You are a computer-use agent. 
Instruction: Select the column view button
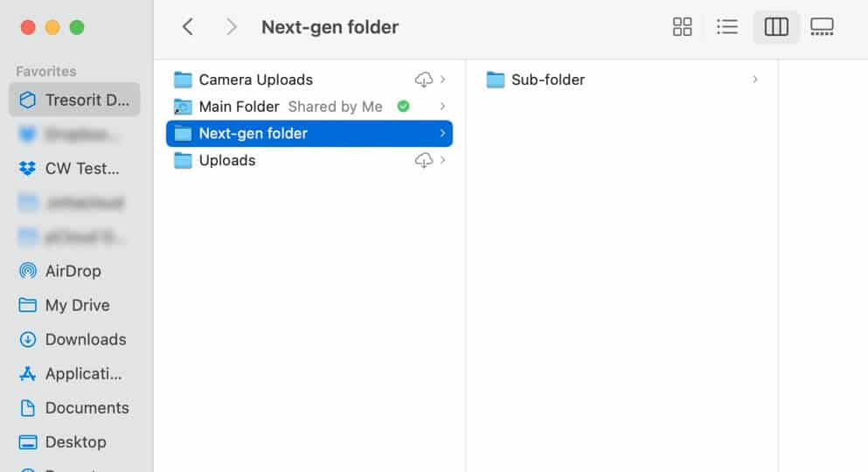776,26
